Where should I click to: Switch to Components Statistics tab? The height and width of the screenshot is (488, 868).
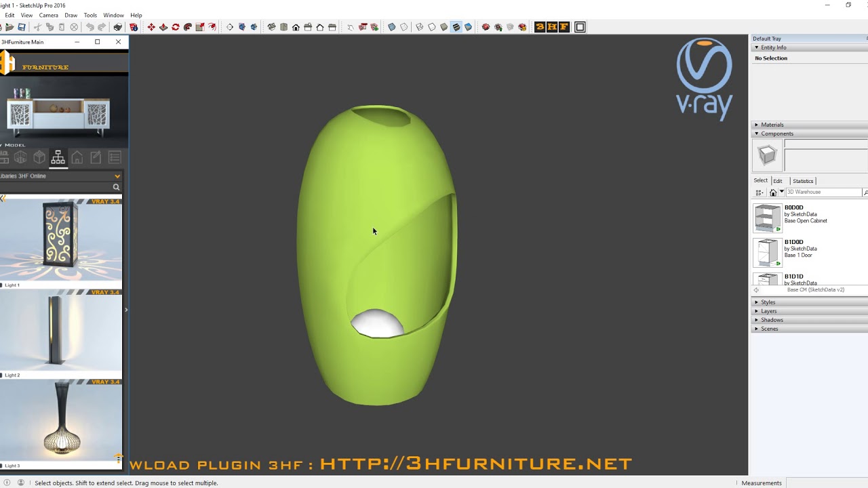tap(803, 181)
